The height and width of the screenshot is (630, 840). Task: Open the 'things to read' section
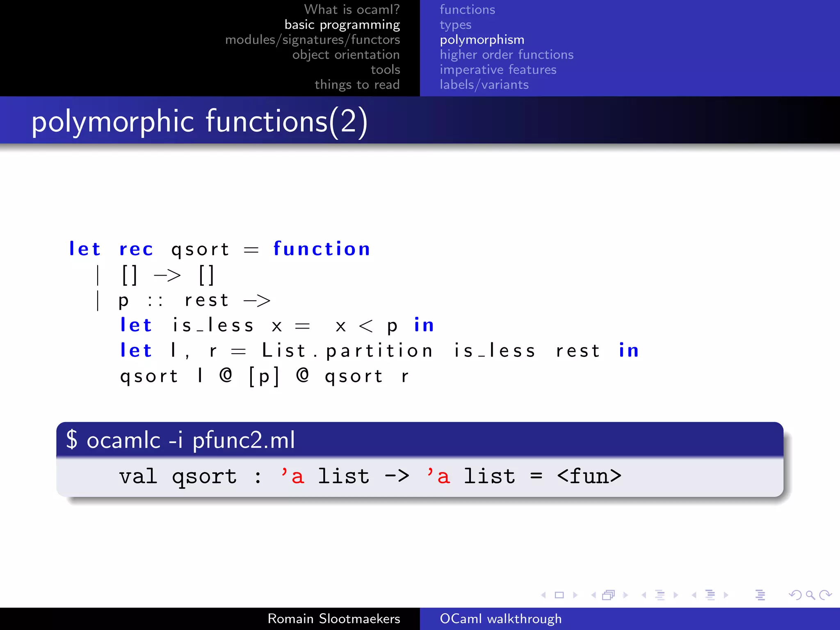coord(357,84)
